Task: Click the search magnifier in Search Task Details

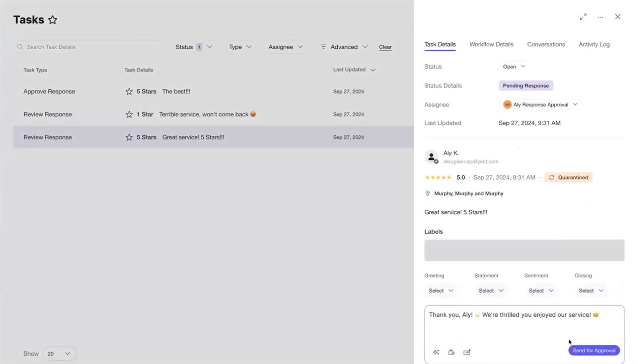Action: pyautogui.click(x=20, y=46)
